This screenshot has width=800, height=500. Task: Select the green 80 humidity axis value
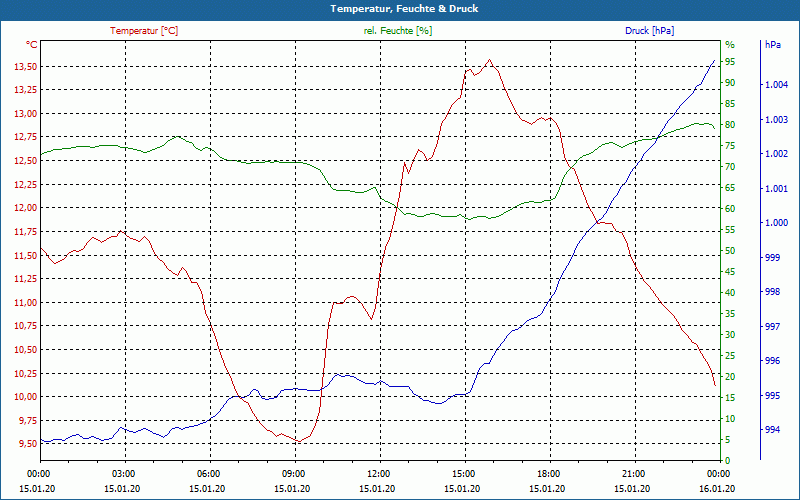coord(730,124)
